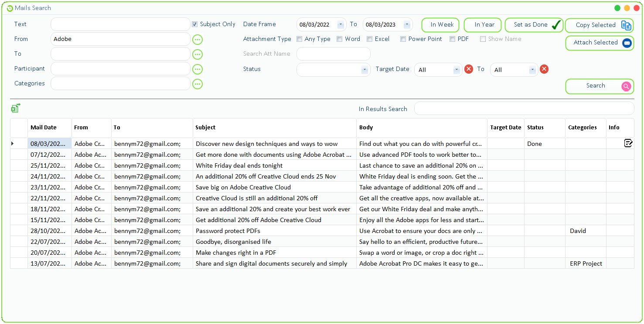
Task: Open the Status dropdown list
Action: 365,69
